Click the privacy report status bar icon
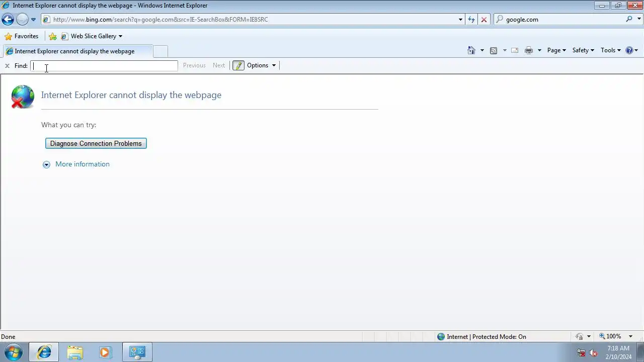 [579, 337]
